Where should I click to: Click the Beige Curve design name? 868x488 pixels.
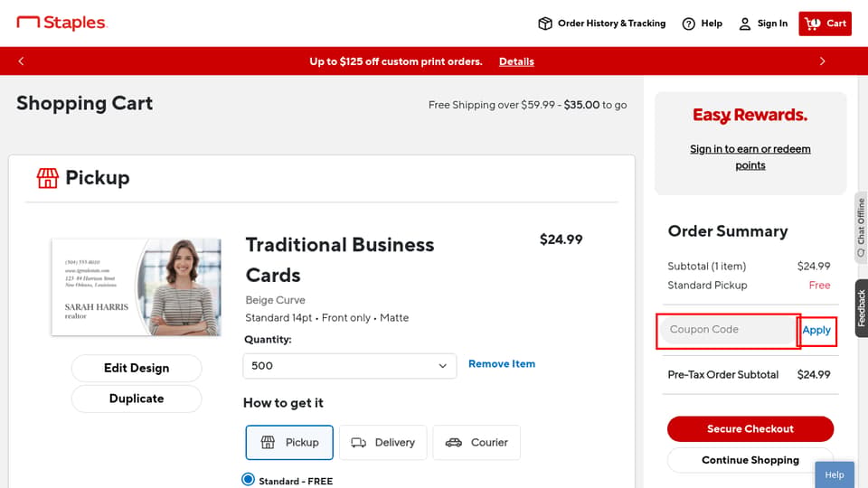[x=275, y=300]
